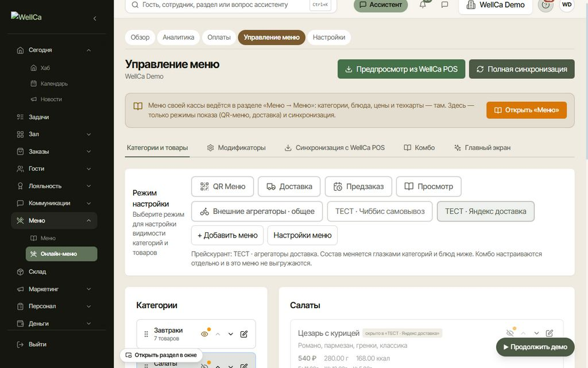588x368 pixels.
Task: Toggle visibility of Цезарь с курицей
Action: pyautogui.click(x=510, y=333)
